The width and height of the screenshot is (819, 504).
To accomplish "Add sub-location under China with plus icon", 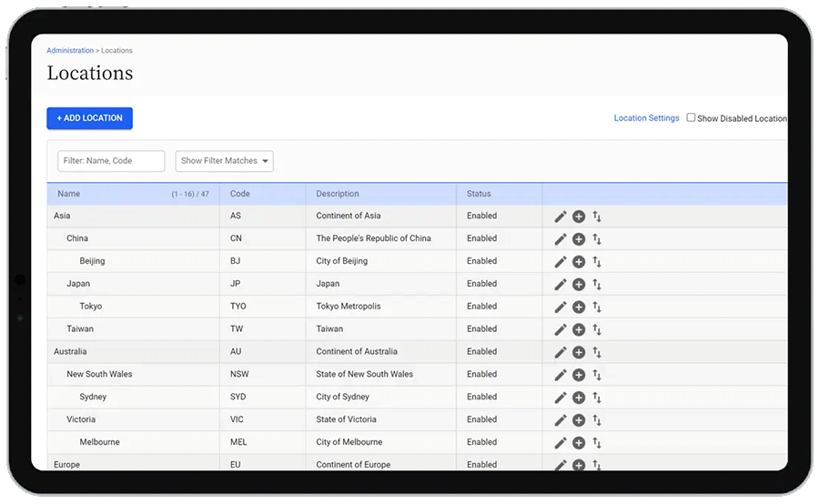I will (x=579, y=239).
